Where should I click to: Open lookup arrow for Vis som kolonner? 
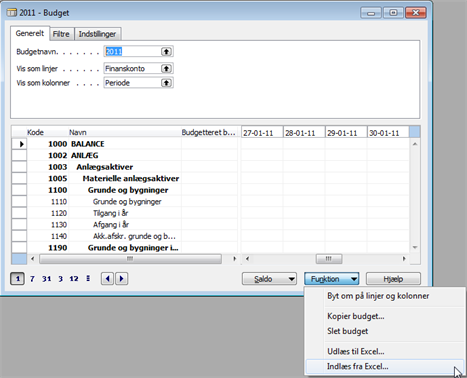click(x=166, y=83)
